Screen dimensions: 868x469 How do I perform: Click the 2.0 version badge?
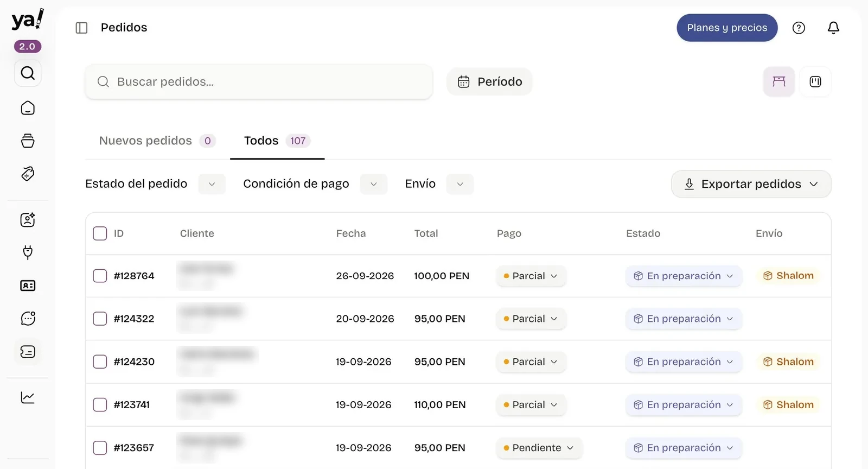point(28,46)
